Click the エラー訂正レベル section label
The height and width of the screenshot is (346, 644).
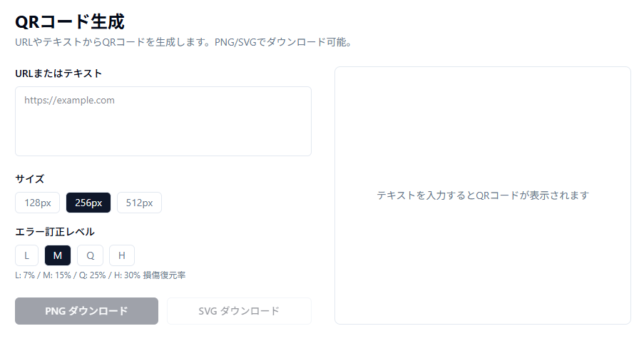[55, 231]
